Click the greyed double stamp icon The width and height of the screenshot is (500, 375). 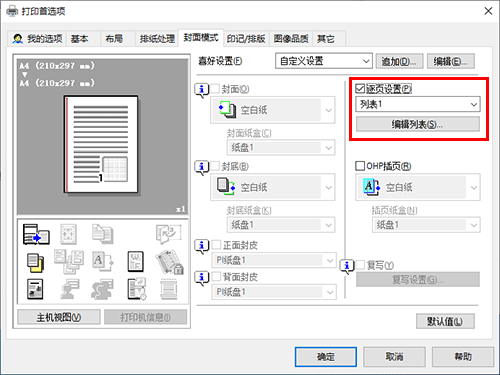click(x=102, y=289)
